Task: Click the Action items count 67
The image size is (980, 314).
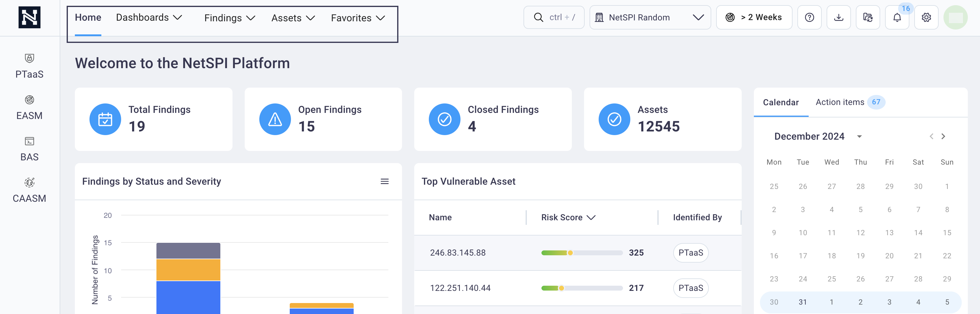Action: click(x=876, y=102)
